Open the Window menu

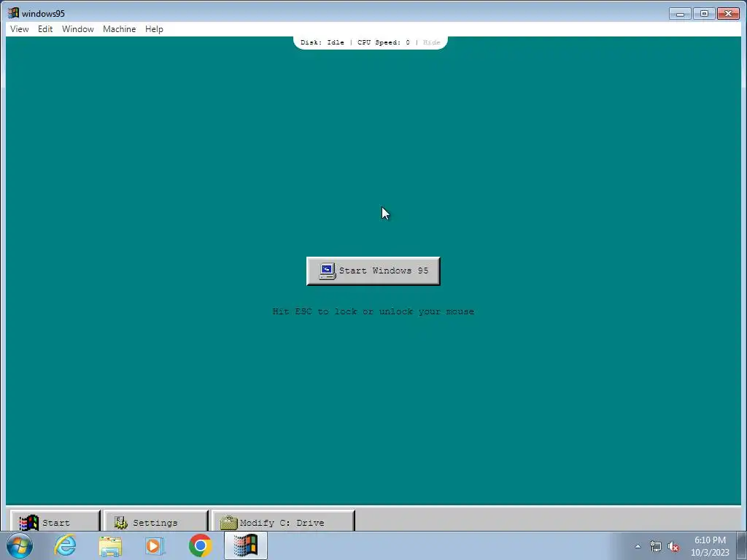[x=77, y=29]
